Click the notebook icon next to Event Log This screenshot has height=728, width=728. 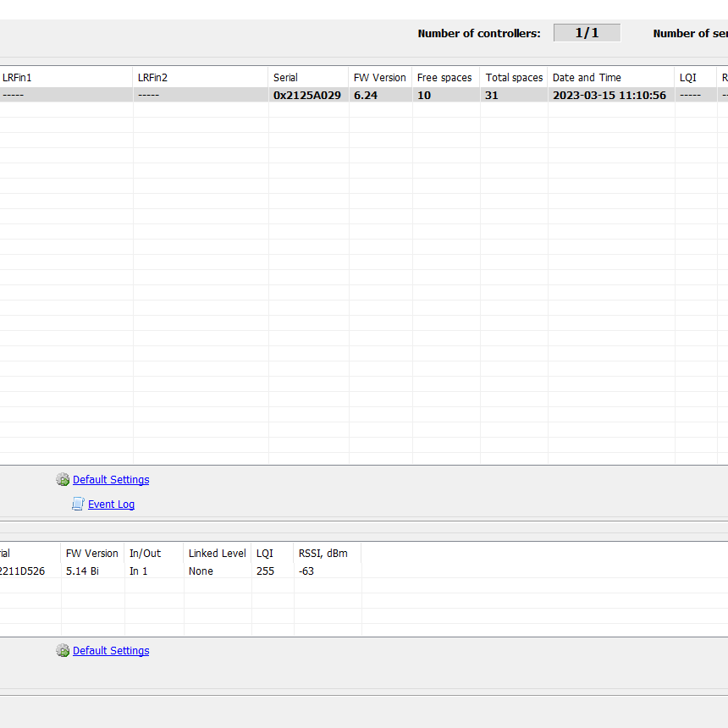tap(78, 505)
